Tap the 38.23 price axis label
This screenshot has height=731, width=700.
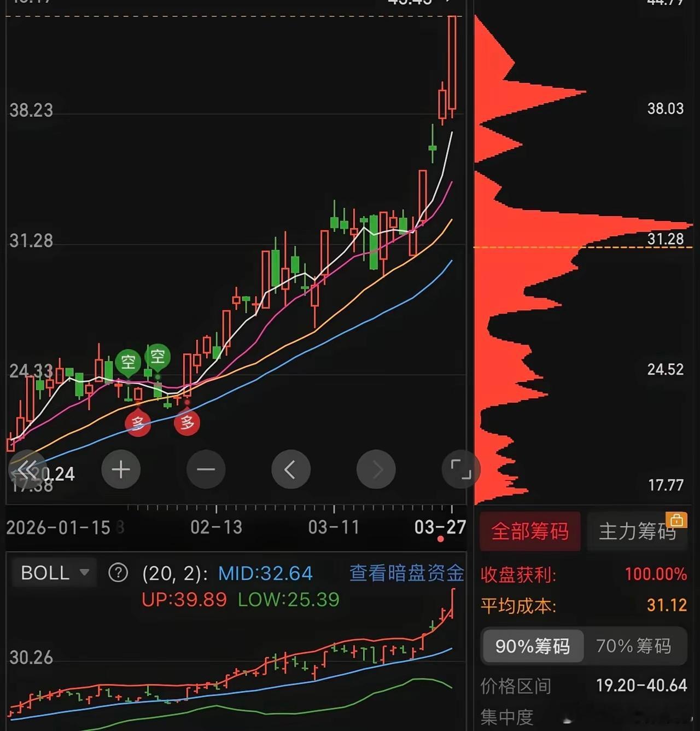click(x=31, y=111)
